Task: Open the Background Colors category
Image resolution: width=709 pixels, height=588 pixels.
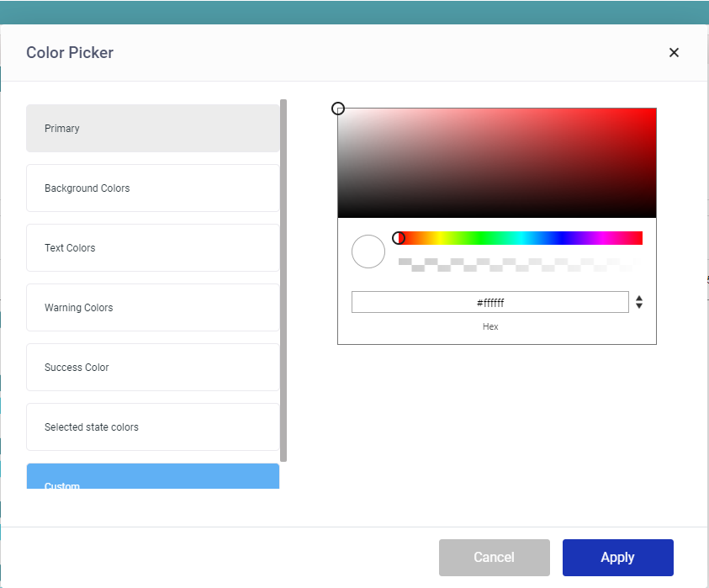Action: 152,188
